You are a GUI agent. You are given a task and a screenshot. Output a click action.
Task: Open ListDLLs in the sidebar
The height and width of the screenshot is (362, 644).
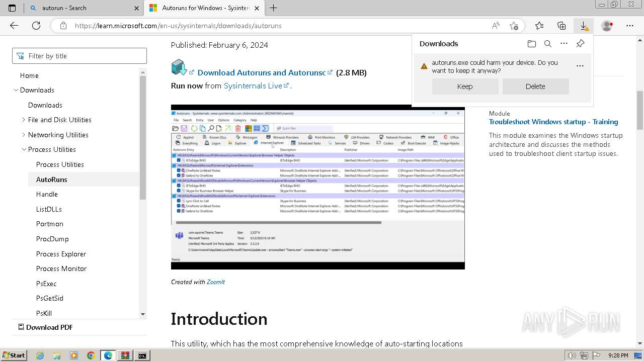(49, 209)
